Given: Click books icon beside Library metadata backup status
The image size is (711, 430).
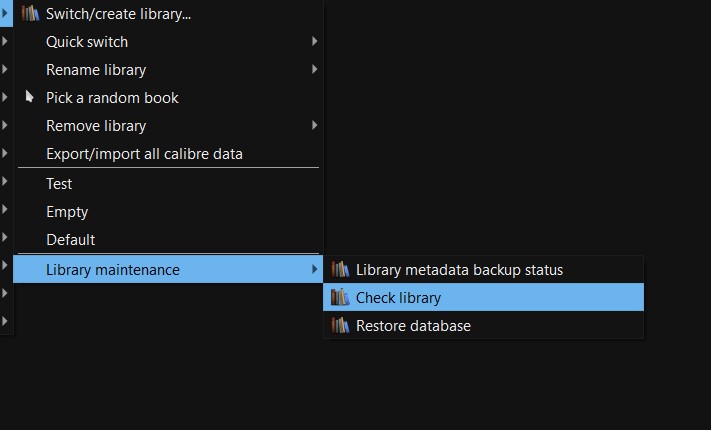Looking at the screenshot, I should pyautogui.click(x=341, y=270).
